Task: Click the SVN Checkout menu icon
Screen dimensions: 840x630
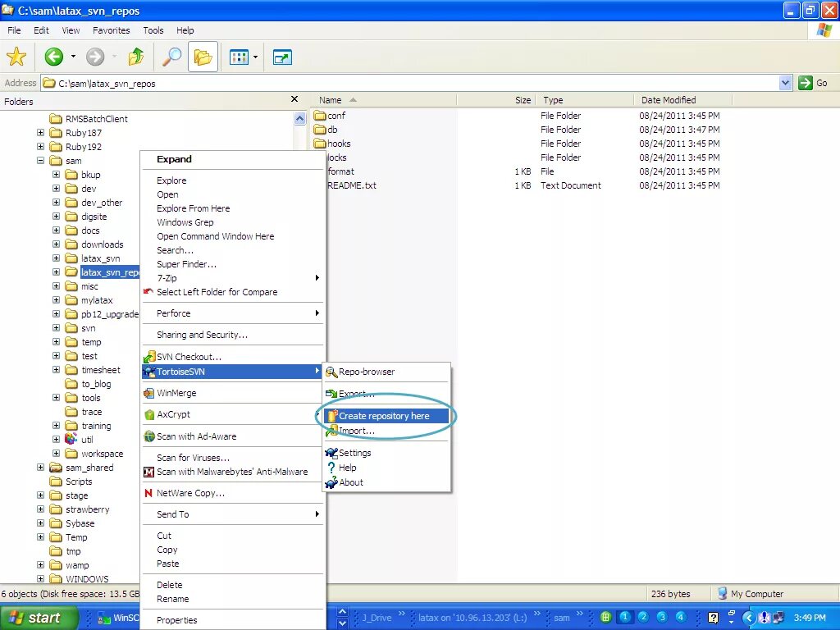Action: [149, 357]
